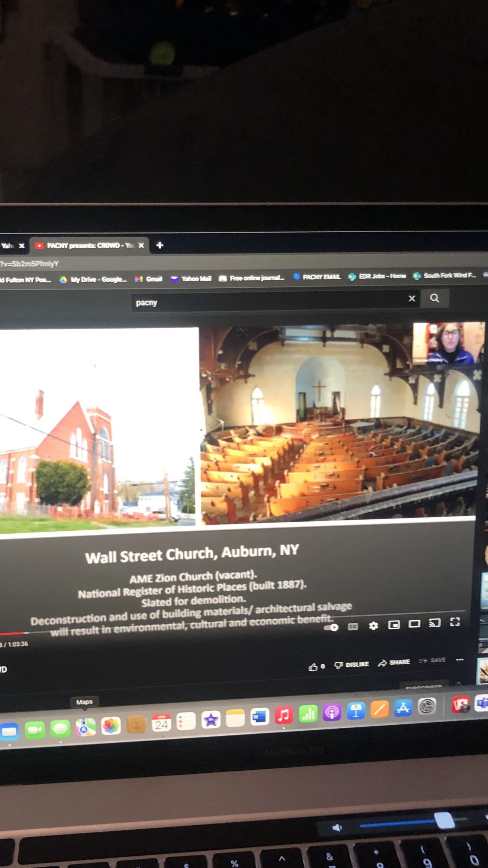Switch to theater mode
The height and width of the screenshot is (868, 488).
coord(414,624)
